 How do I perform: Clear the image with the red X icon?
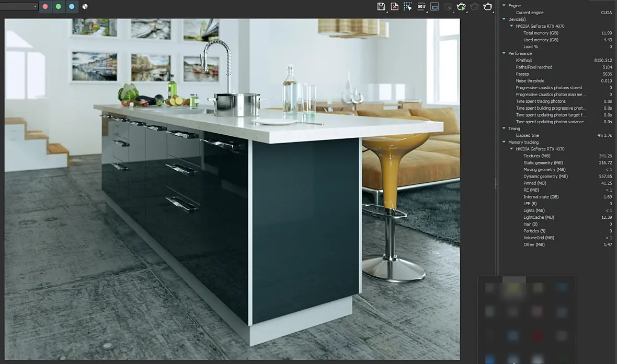(394, 6)
